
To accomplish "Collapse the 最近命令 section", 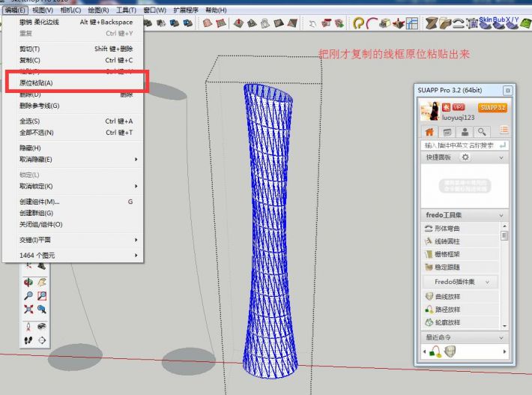I will click(501, 338).
